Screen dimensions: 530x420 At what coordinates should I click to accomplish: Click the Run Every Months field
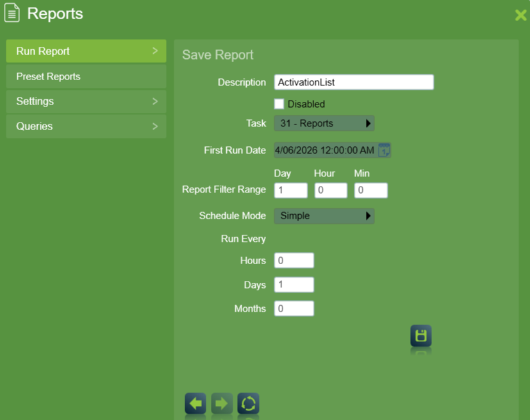(x=294, y=308)
